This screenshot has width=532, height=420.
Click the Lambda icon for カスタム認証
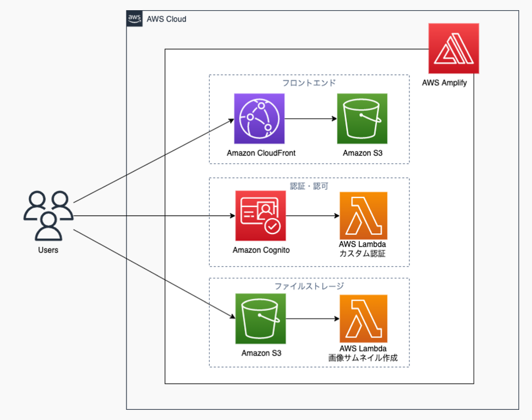pyautogui.click(x=363, y=216)
